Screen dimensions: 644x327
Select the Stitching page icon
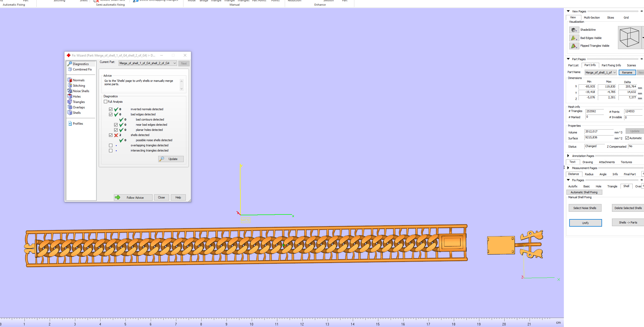click(x=70, y=85)
